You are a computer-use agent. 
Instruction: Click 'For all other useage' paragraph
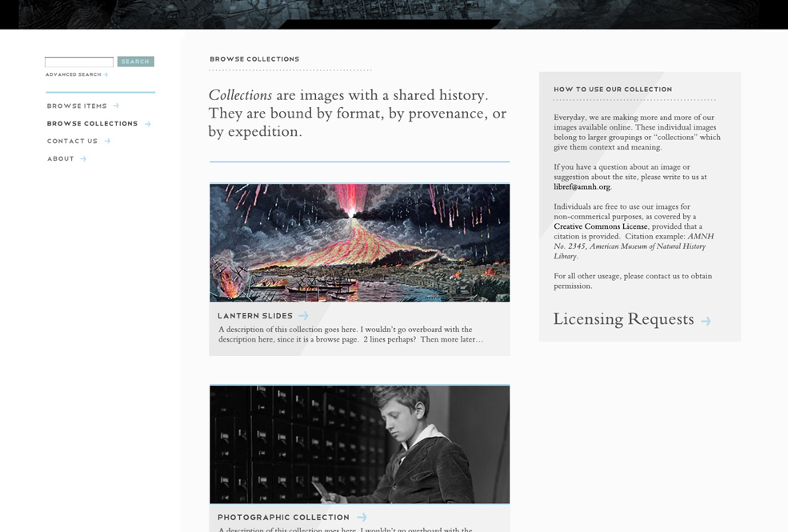click(x=633, y=281)
